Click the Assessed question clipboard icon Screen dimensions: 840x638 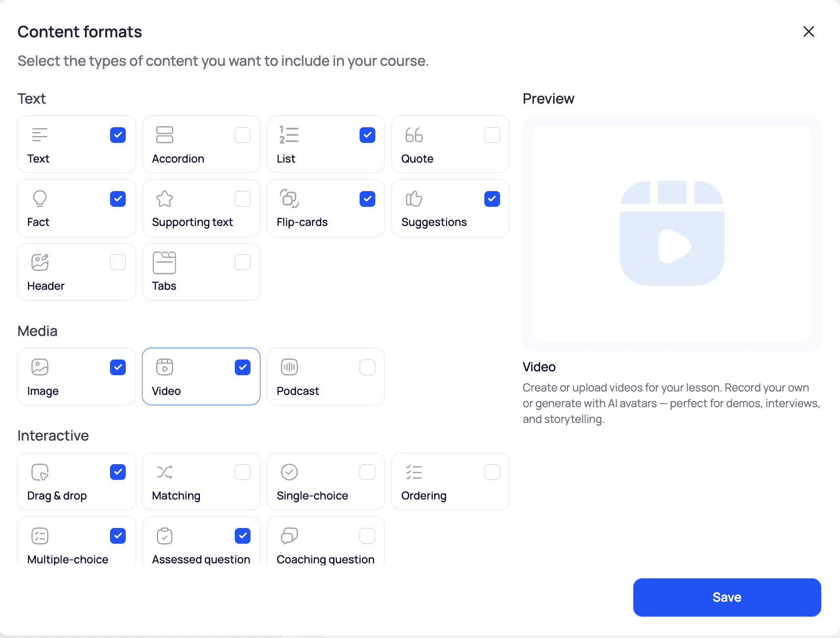tap(165, 535)
